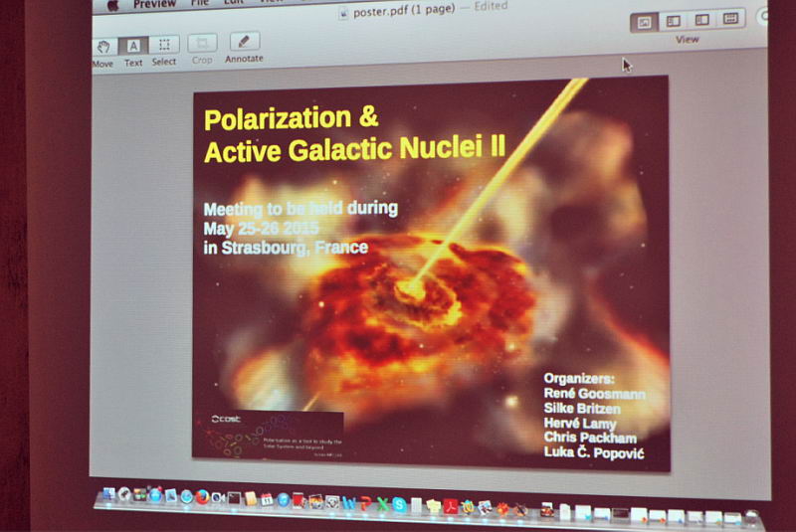Launch Microsoft PowerPoint from the Dock
Image resolution: width=796 pixels, height=532 pixels.
pyautogui.click(x=365, y=504)
